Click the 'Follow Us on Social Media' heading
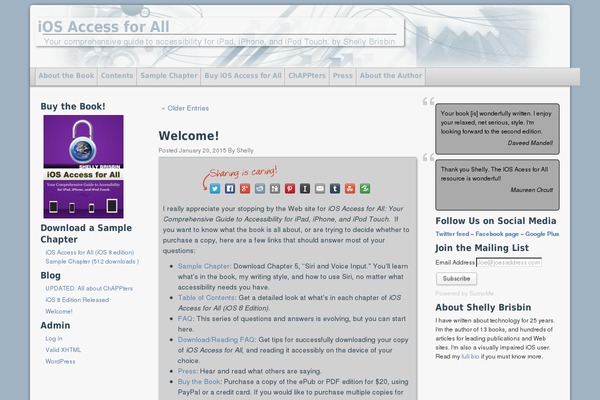 496,221
